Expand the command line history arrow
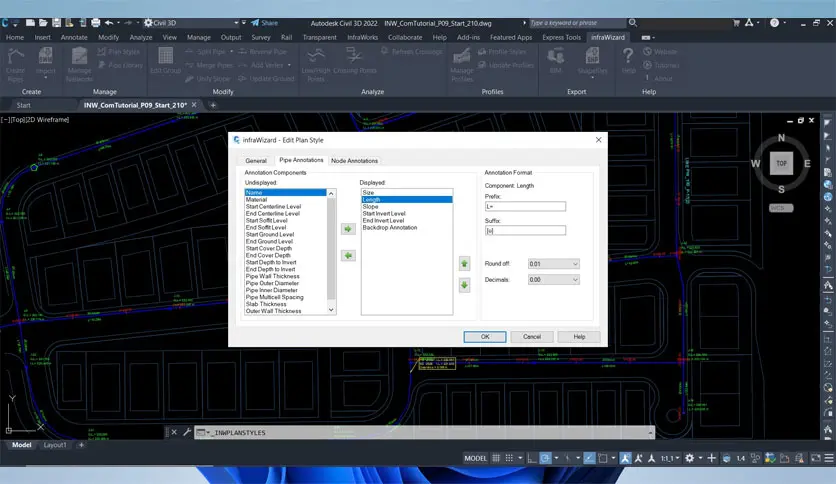 (650, 432)
